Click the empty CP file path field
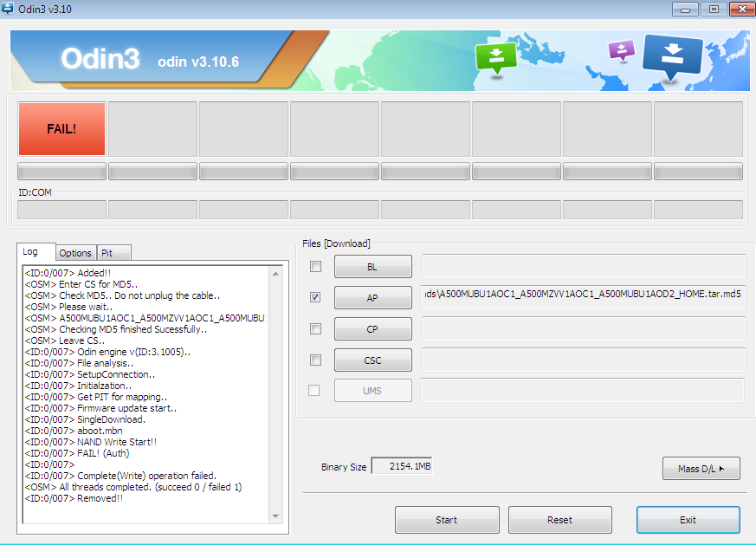Screen dimensions: 756x545 (584, 328)
